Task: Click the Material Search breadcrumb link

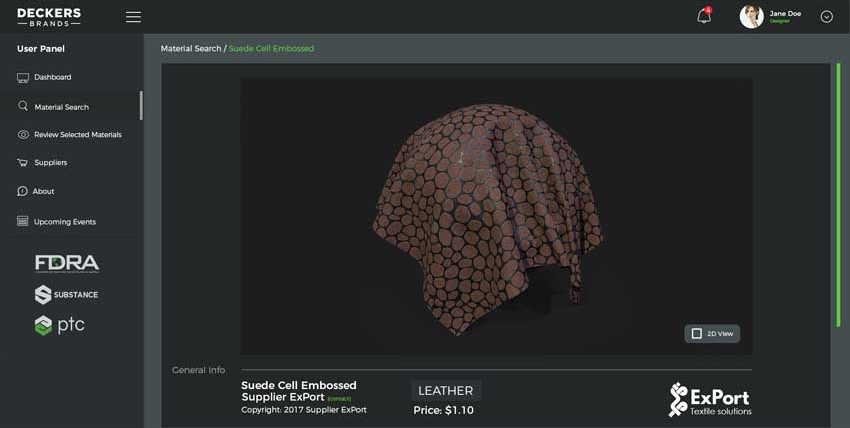Action: (x=191, y=48)
